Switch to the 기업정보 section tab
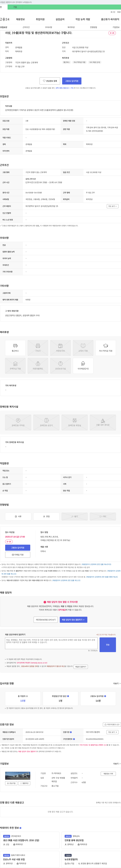The height and width of the screenshot is (868, 121). [x=116, y=27]
